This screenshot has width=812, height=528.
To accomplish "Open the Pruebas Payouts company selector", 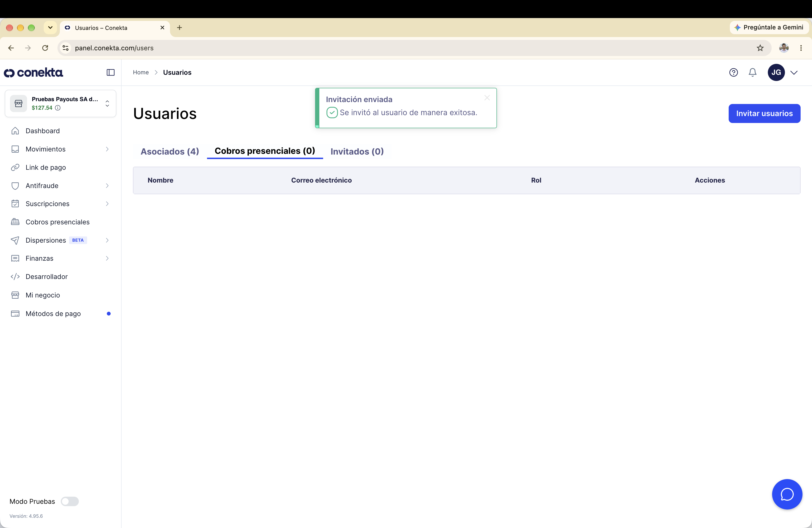I will (60, 103).
